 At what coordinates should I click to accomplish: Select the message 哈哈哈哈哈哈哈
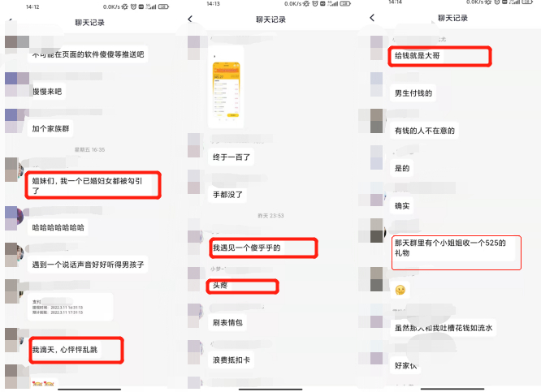(58, 227)
